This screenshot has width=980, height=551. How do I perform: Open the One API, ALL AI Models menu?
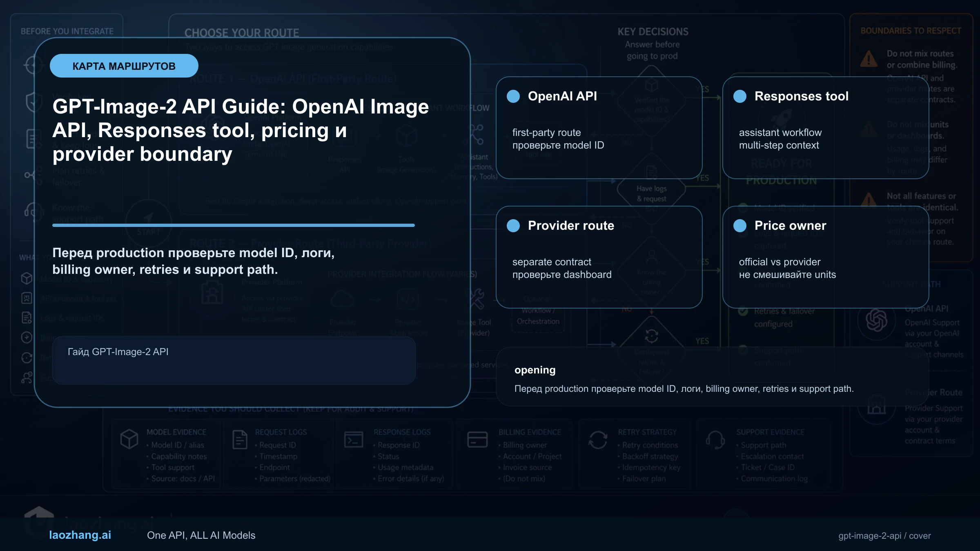(202, 535)
